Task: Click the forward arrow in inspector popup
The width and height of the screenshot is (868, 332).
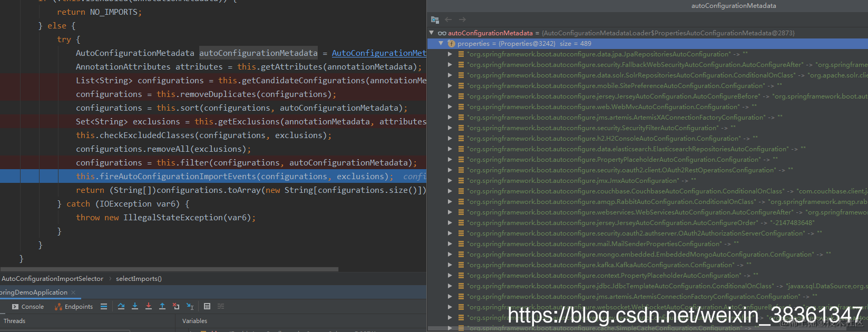Action: click(x=462, y=19)
